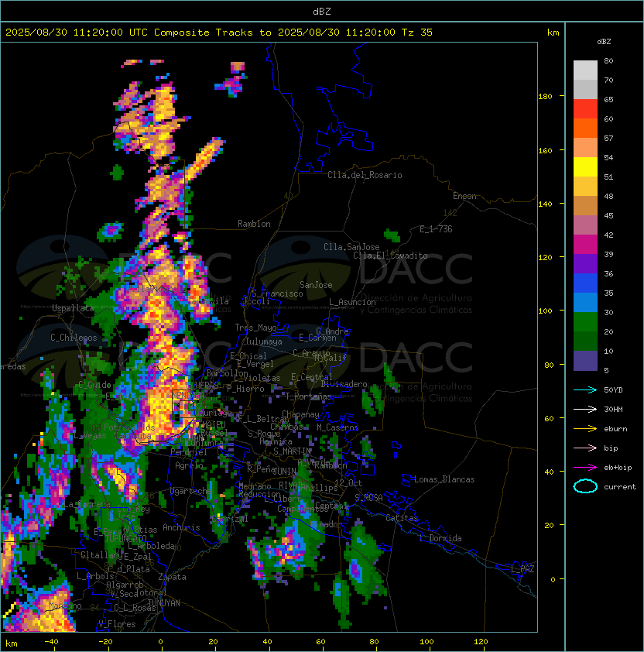Click the dark orange swatch below 60
Viewport: 644px width, 652px height.
pyautogui.click(x=585, y=129)
